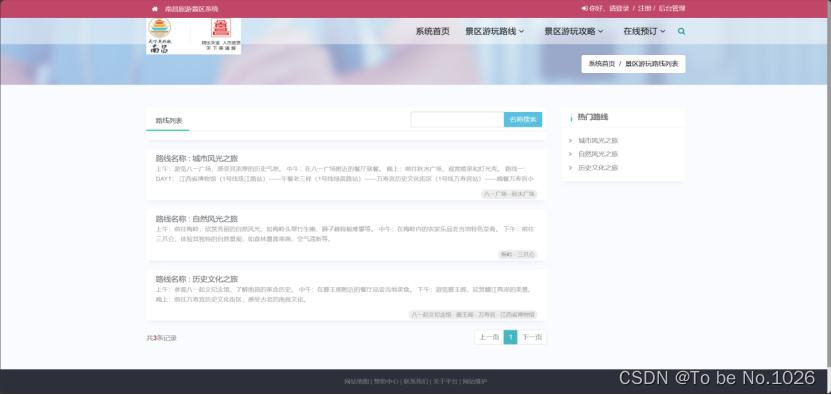831x395 pixels.
Task: Click the 帮助中心 footer link
Action: coord(386,381)
